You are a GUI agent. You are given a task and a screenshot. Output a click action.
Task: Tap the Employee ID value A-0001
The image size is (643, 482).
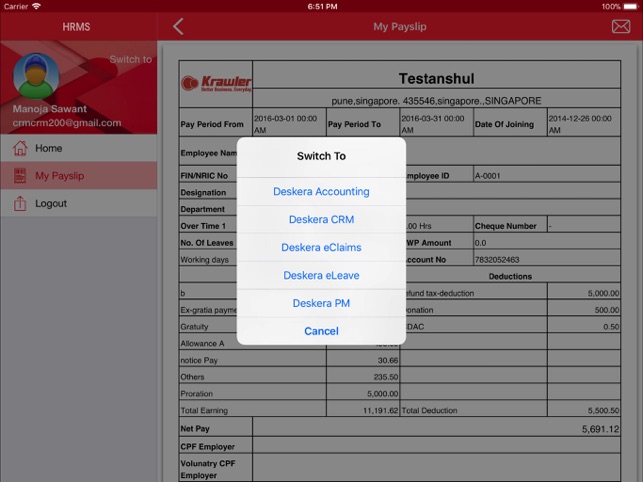(488, 176)
